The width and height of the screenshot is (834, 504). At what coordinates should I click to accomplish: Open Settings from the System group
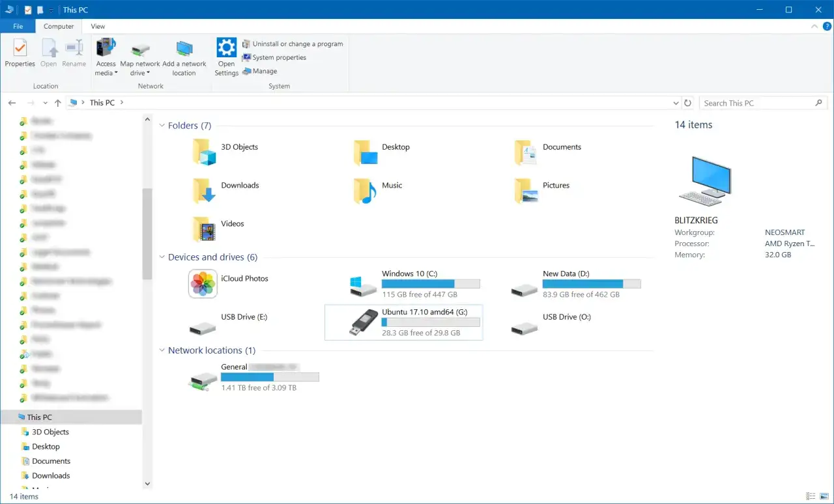pos(226,57)
